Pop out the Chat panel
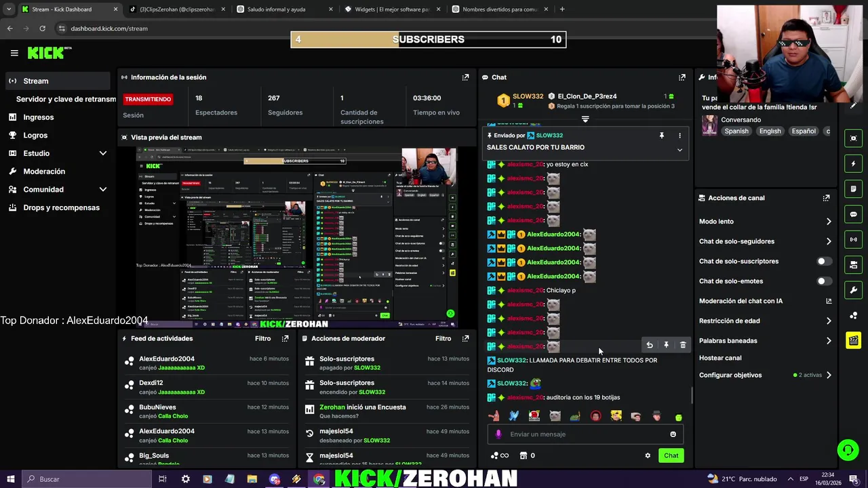 point(682,77)
